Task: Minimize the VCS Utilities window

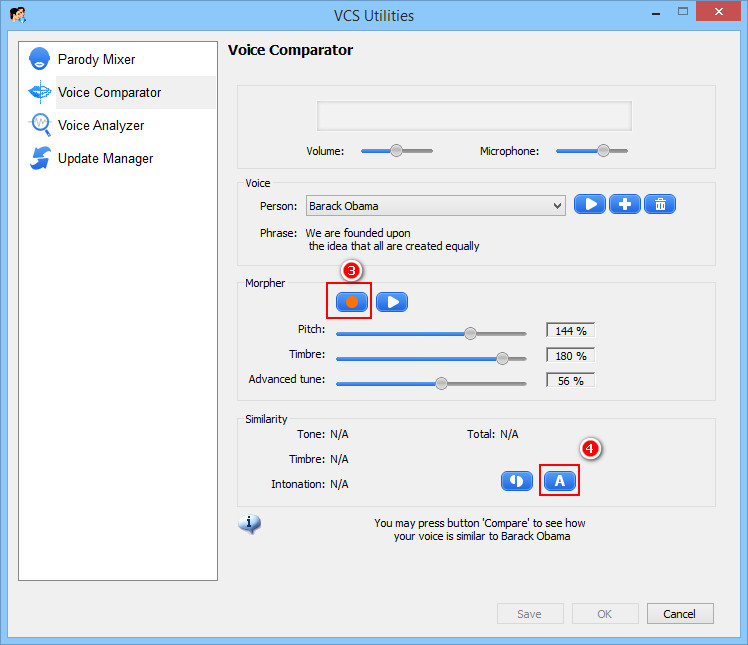Action: tap(656, 12)
